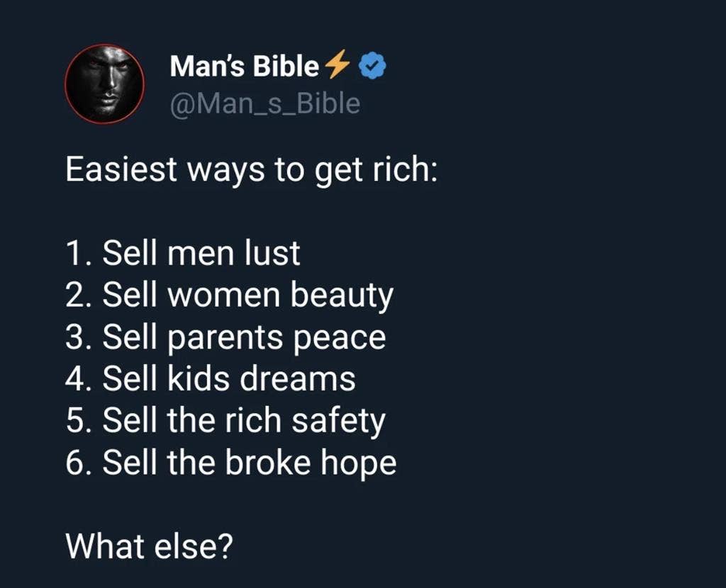Click the word 'lust' in item 1
Screen dimensions: 726x588
pyautogui.click(x=272, y=253)
